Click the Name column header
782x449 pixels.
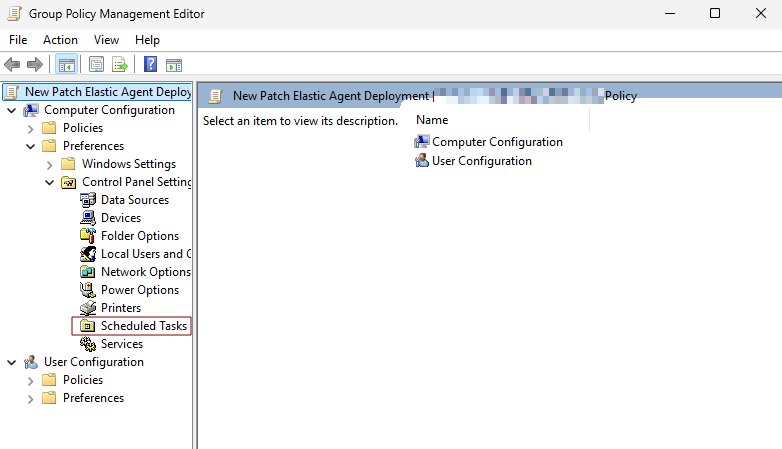432,120
